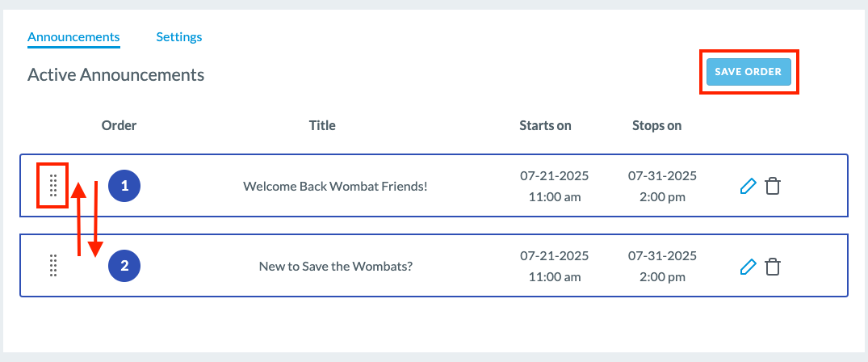Click order badge number 2
868x362 pixels.
tap(124, 266)
